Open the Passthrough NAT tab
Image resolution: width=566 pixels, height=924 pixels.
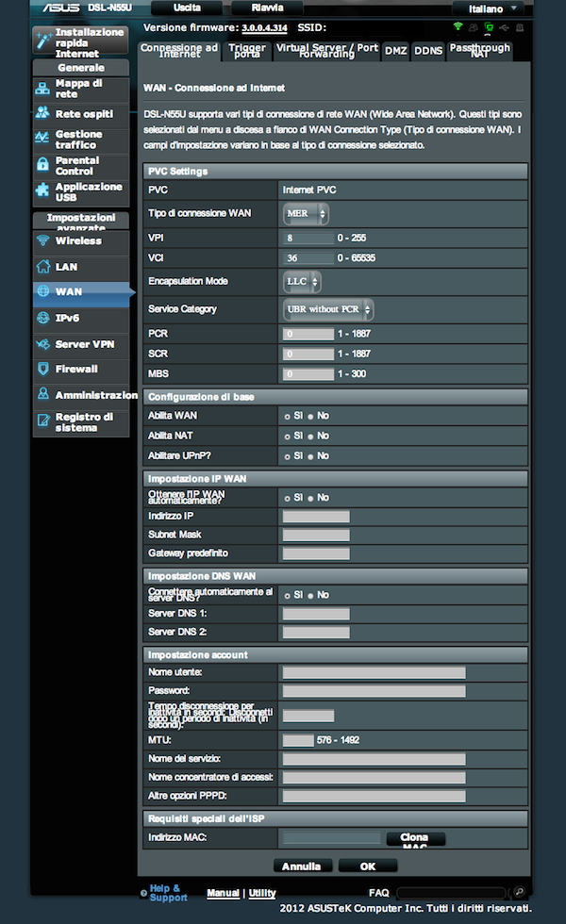[480, 51]
